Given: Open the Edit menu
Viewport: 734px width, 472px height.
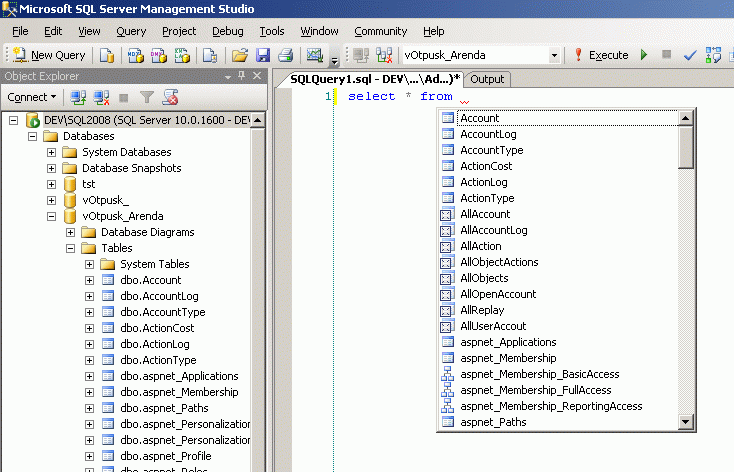Looking at the screenshot, I should [x=53, y=31].
